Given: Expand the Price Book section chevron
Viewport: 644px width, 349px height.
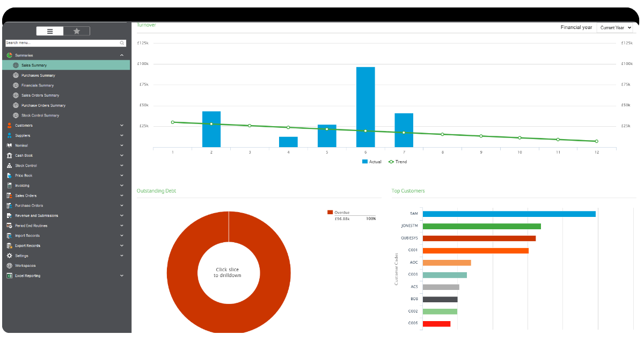Looking at the screenshot, I should click(x=122, y=176).
